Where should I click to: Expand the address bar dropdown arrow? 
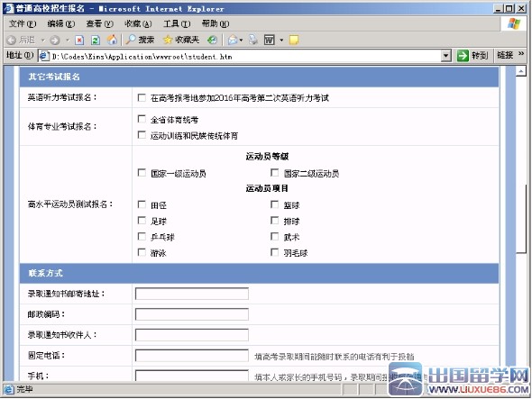pos(446,56)
